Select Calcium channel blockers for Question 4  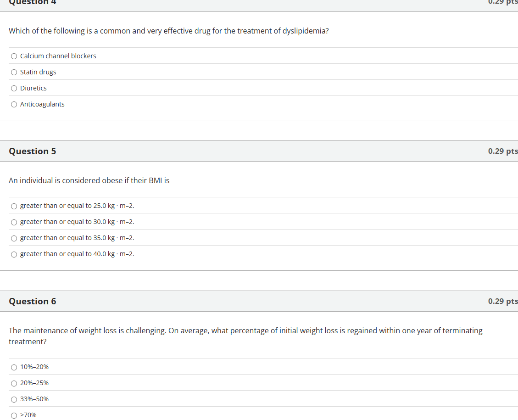(x=14, y=56)
